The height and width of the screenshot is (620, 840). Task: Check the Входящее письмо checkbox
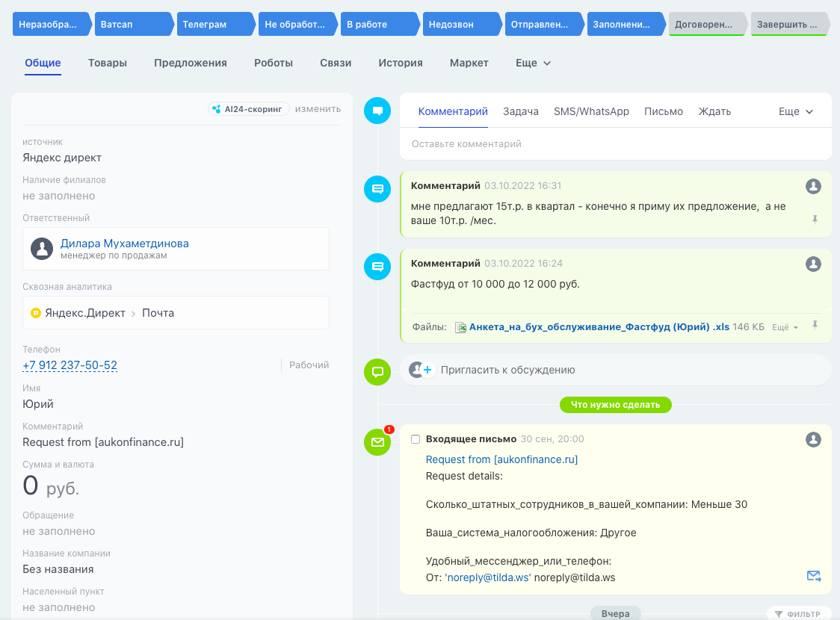(416, 439)
